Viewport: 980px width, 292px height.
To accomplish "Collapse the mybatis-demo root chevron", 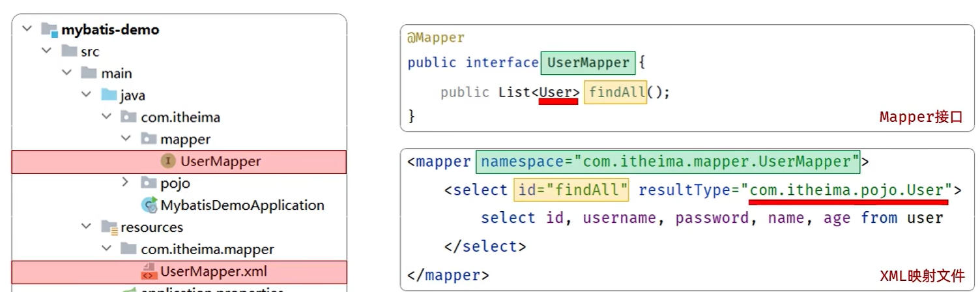I will coord(27,29).
